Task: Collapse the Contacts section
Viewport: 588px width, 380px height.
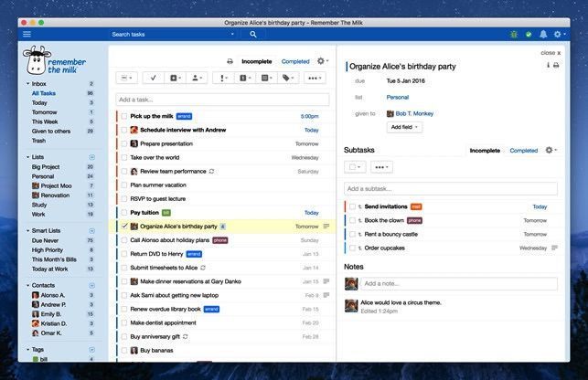Action: click(x=27, y=286)
